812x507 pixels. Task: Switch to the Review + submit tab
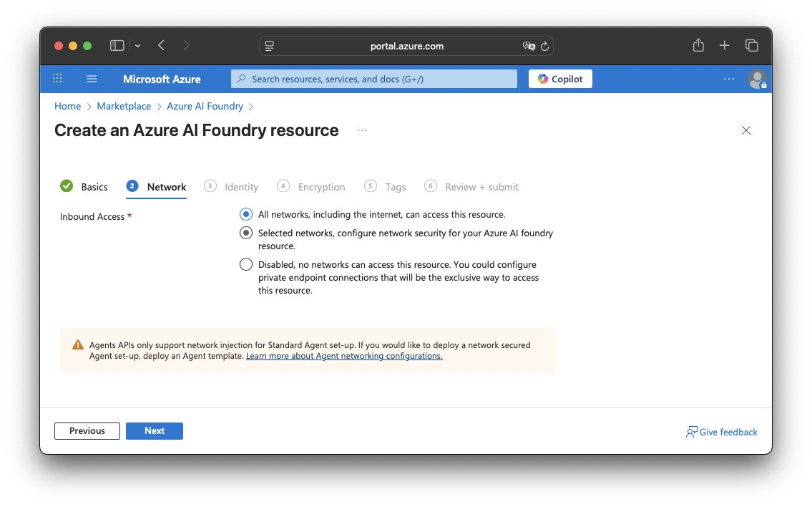[x=471, y=187]
